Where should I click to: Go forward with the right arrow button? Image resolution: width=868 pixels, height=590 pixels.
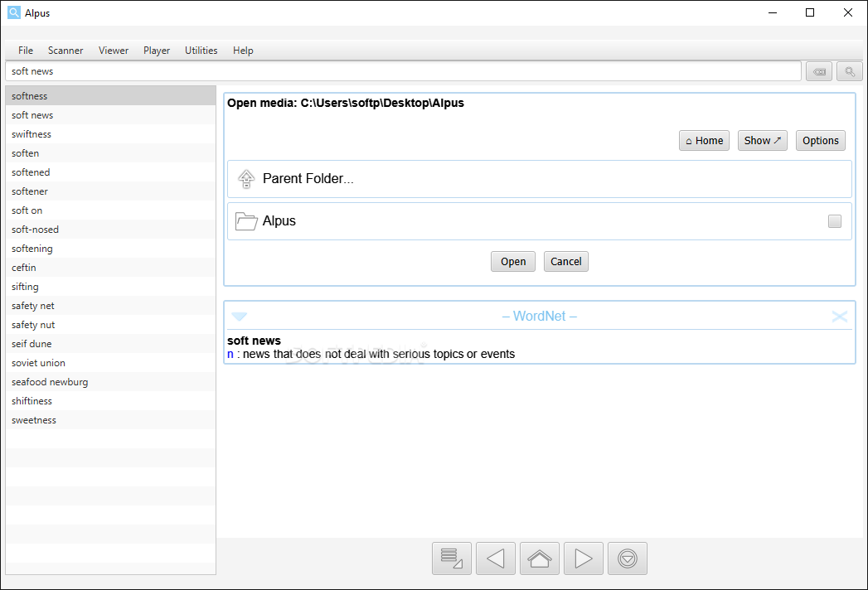coord(584,559)
